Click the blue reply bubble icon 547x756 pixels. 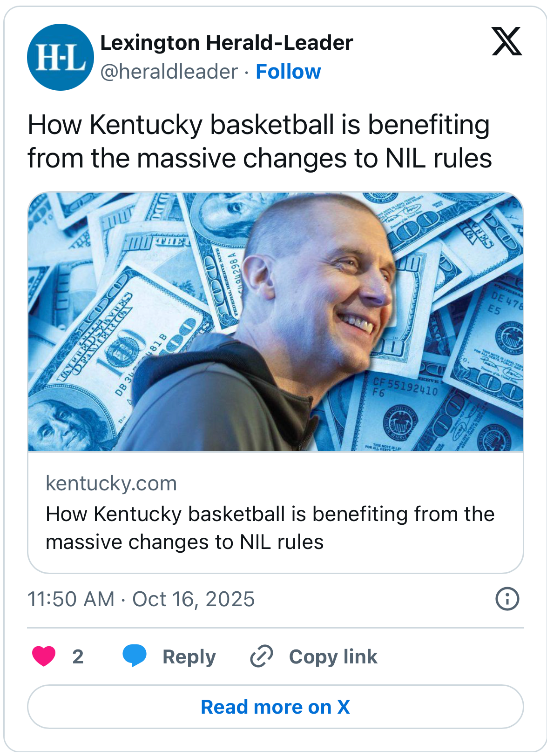point(135,656)
